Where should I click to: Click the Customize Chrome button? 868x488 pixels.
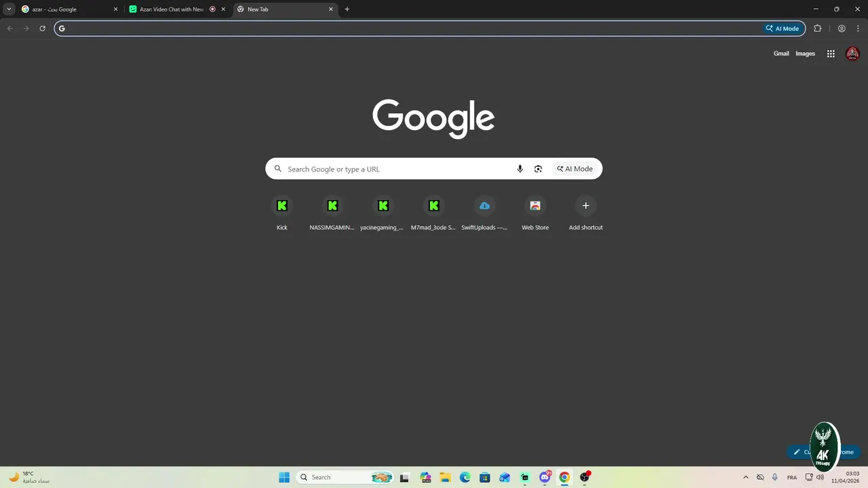tap(823, 452)
